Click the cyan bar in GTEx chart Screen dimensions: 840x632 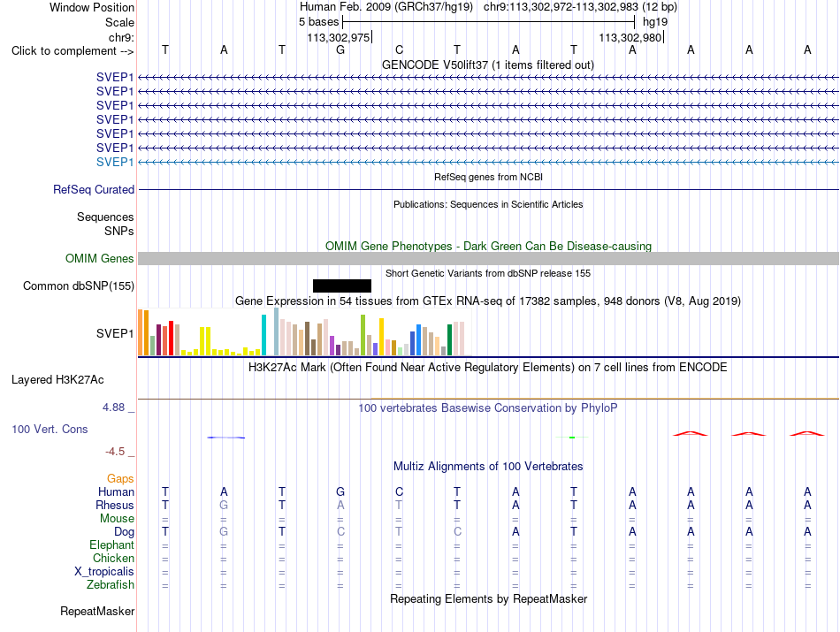tap(263, 335)
